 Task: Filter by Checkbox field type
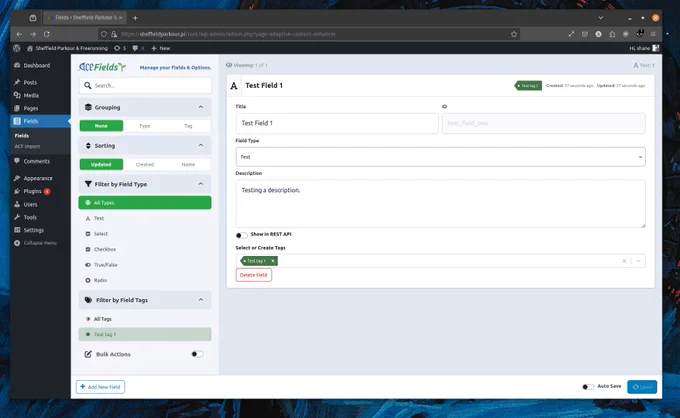[x=145, y=249]
